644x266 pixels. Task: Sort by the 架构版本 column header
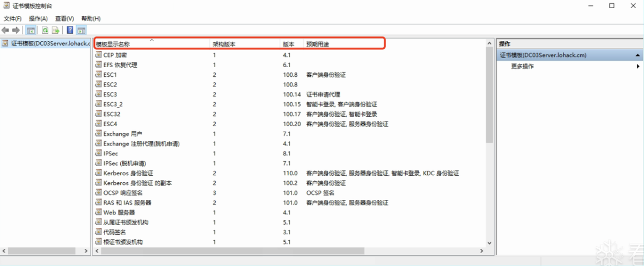(x=245, y=44)
